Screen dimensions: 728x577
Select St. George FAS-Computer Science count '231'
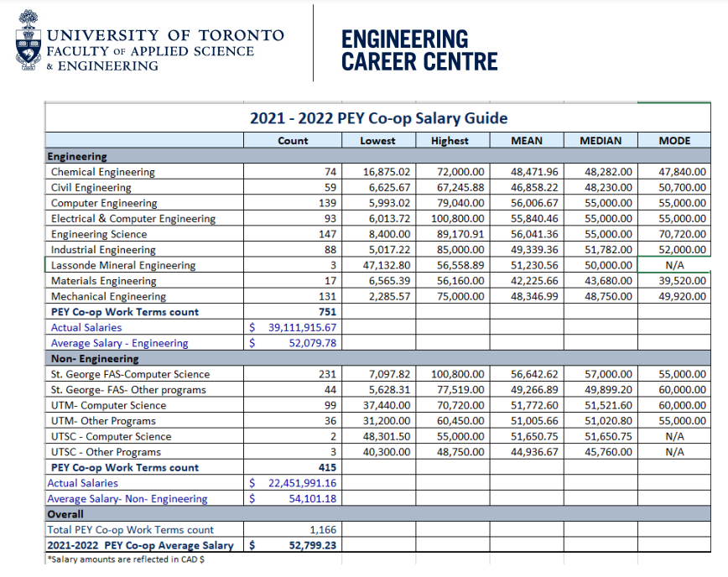coord(327,374)
